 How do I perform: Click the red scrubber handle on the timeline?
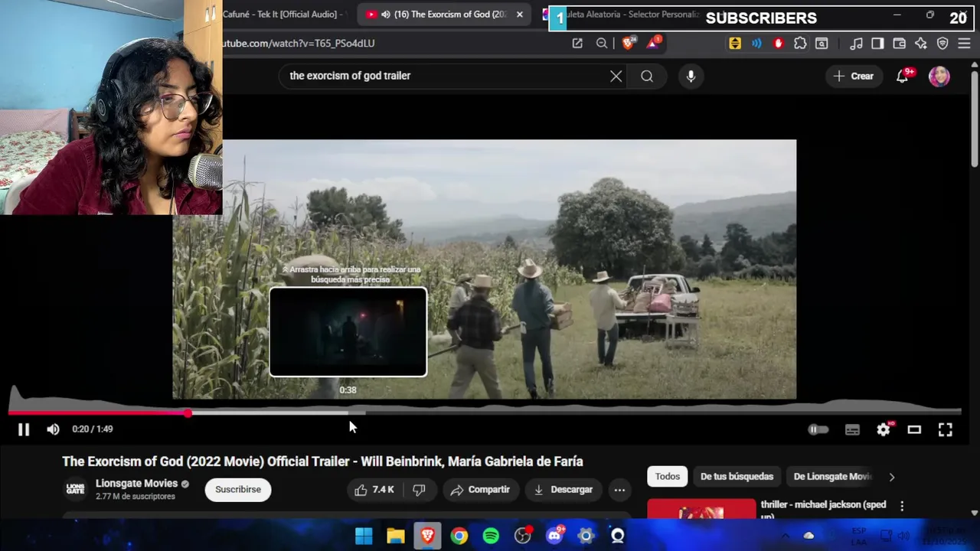coord(188,413)
